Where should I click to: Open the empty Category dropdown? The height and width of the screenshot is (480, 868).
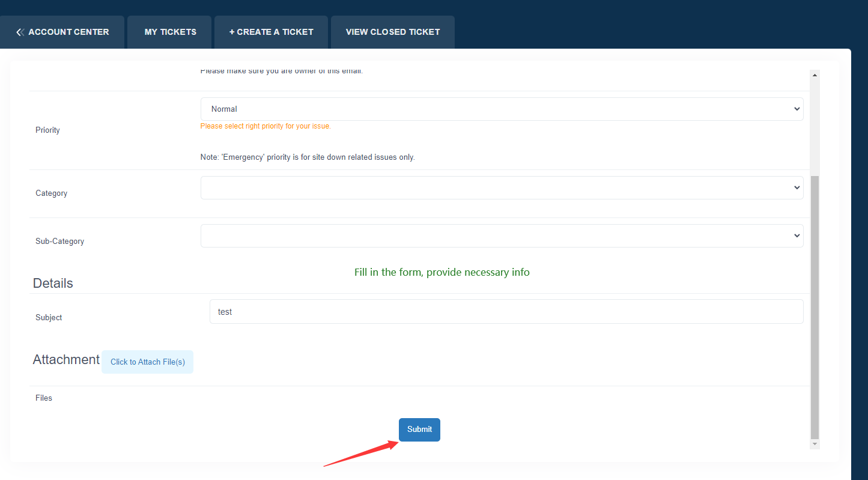tap(502, 187)
